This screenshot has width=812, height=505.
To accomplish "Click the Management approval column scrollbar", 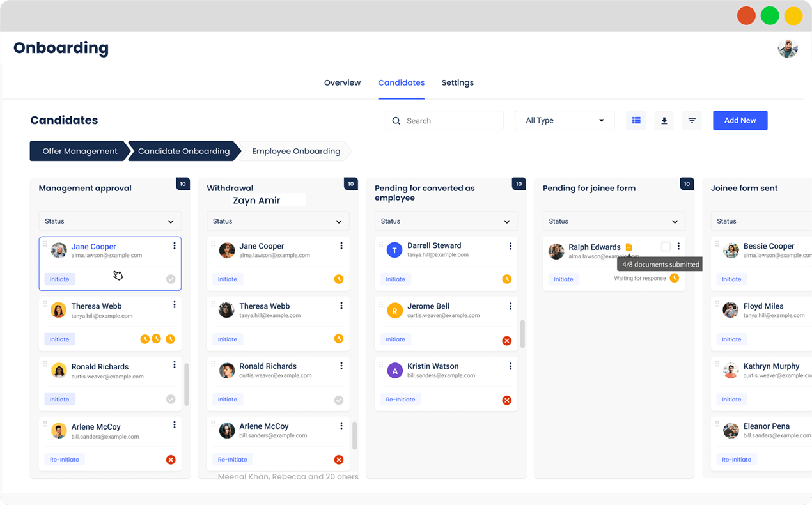I will (187, 384).
